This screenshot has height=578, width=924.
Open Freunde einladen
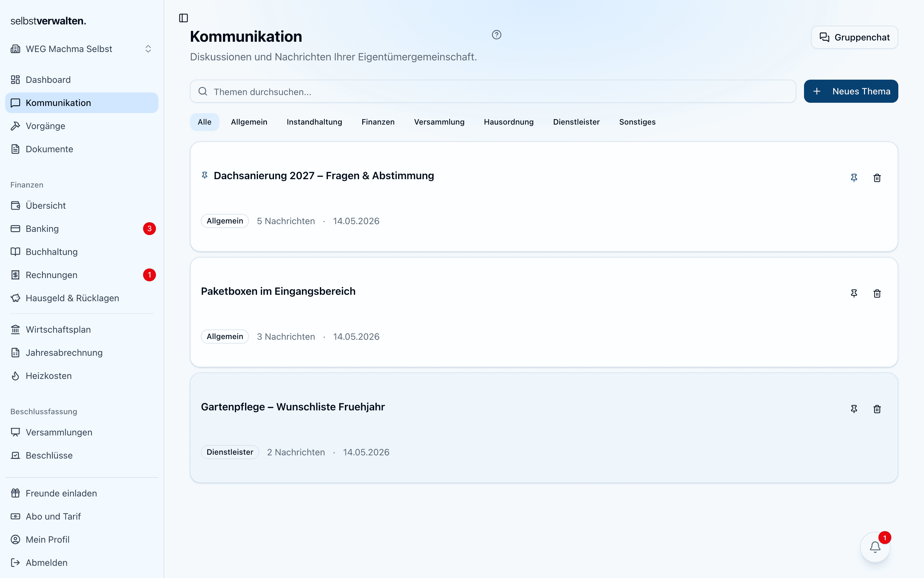[x=82, y=493]
